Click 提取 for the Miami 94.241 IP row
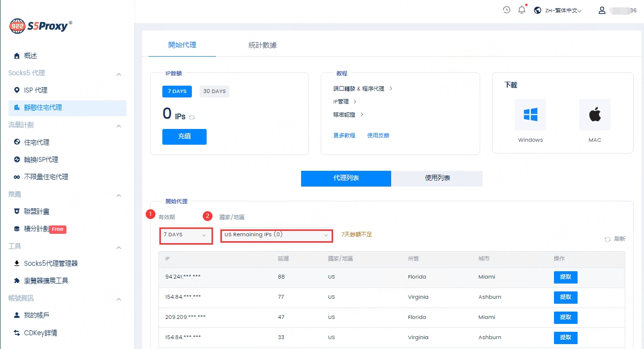Viewport: 644px width, 349px height. pyautogui.click(x=565, y=277)
